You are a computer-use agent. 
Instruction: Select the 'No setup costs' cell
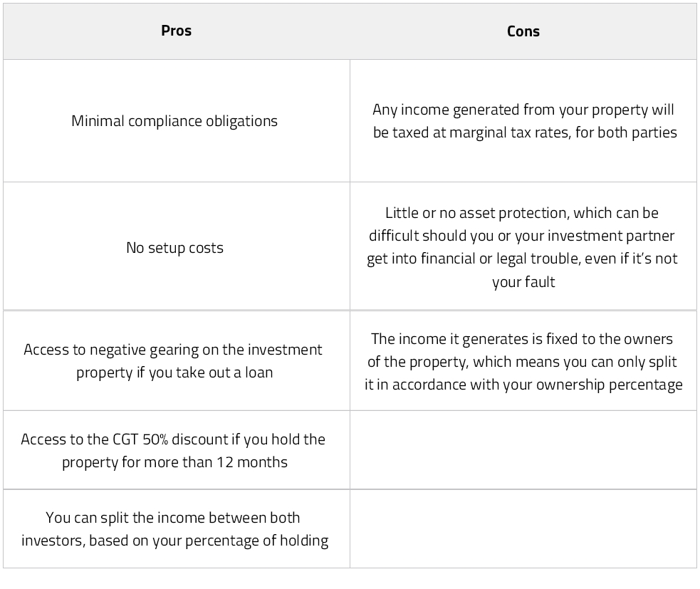177,246
